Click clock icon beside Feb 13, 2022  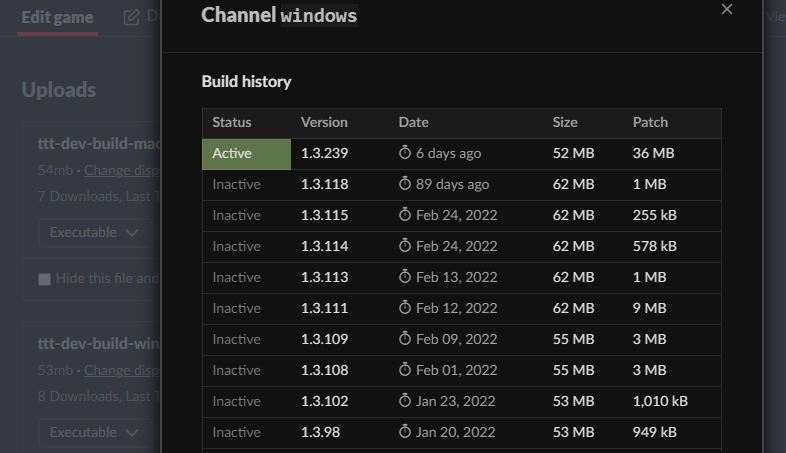(x=405, y=277)
